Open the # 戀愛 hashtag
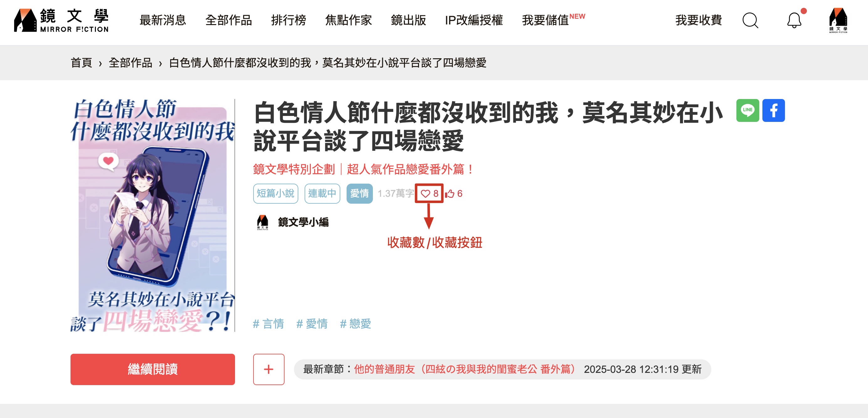 coord(355,324)
